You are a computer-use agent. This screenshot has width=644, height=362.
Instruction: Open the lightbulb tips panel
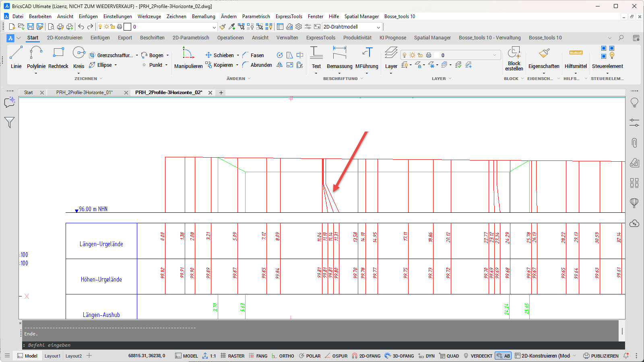tap(634, 103)
